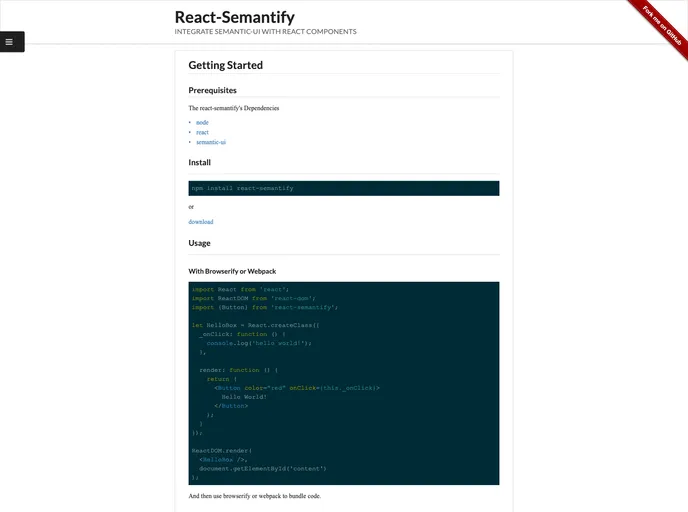
Task: Click the download link
Action: (201, 222)
